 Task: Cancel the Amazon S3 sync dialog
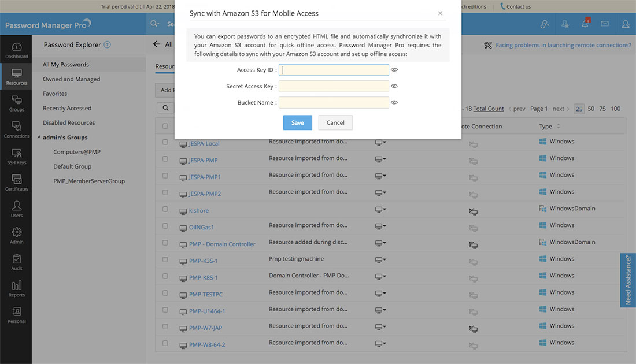(335, 122)
